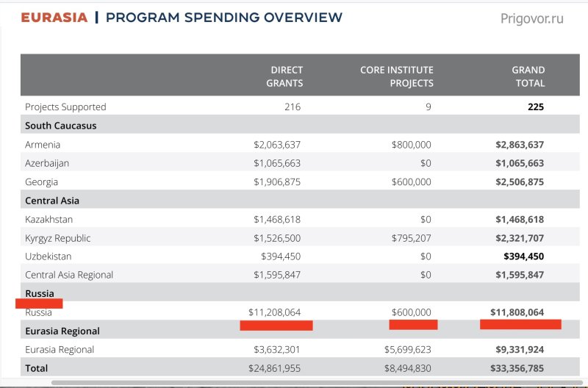Click the red bar under $600,000 Russia
The width and height of the screenshot is (588, 388).
click(x=413, y=325)
